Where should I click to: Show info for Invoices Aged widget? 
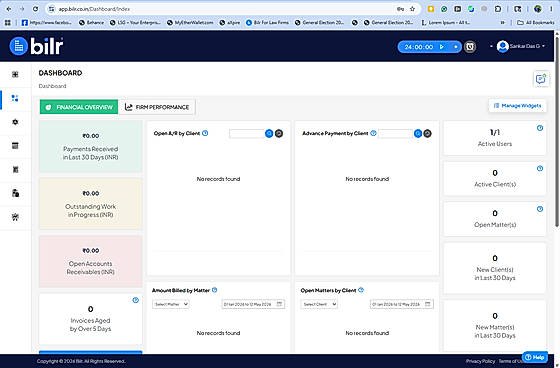pos(135,300)
